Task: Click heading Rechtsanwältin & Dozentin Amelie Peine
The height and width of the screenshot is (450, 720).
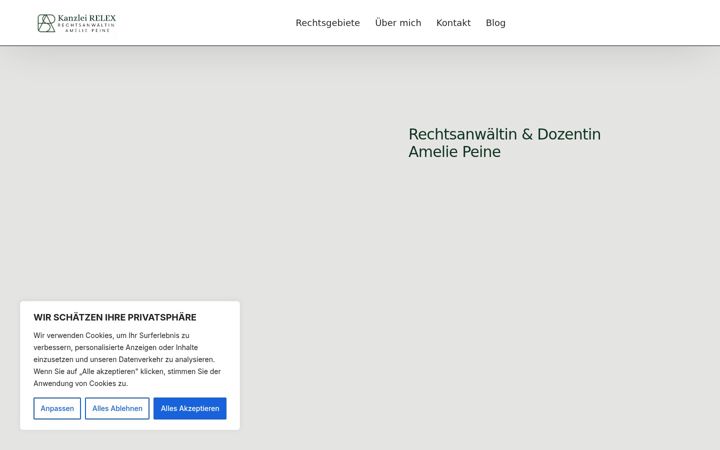Action: click(504, 143)
